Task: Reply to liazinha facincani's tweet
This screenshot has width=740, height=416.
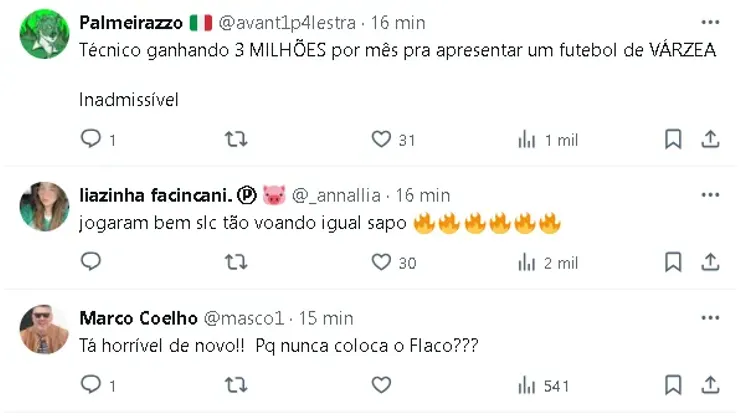Action: click(91, 262)
